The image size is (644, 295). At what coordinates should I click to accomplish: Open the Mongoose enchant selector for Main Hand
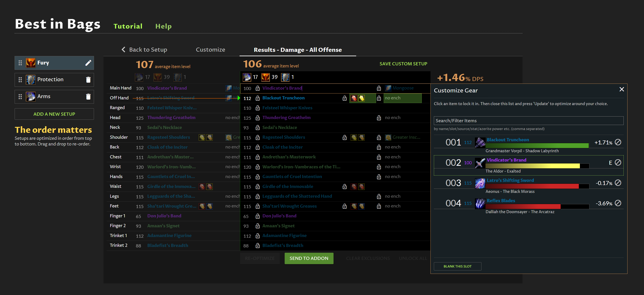(403, 88)
